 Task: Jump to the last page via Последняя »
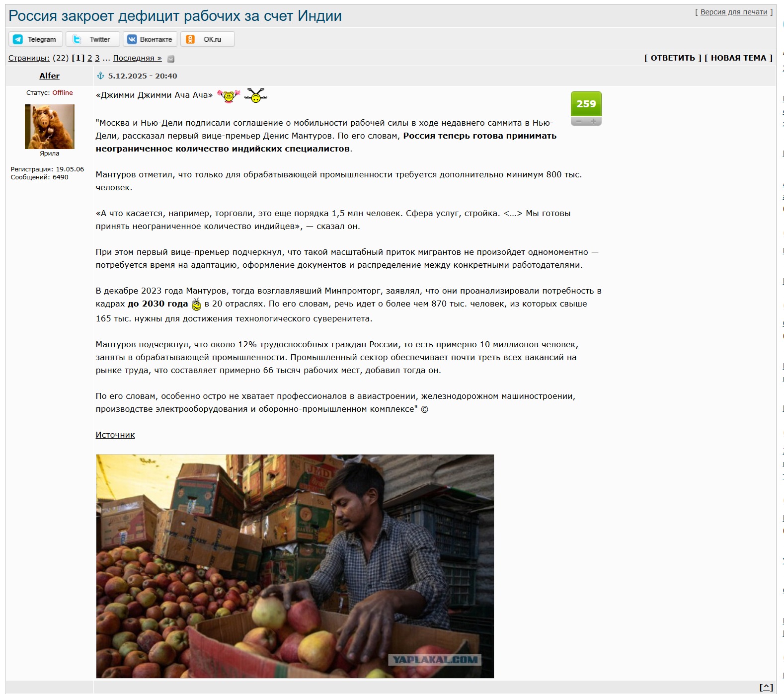(137, 58)
